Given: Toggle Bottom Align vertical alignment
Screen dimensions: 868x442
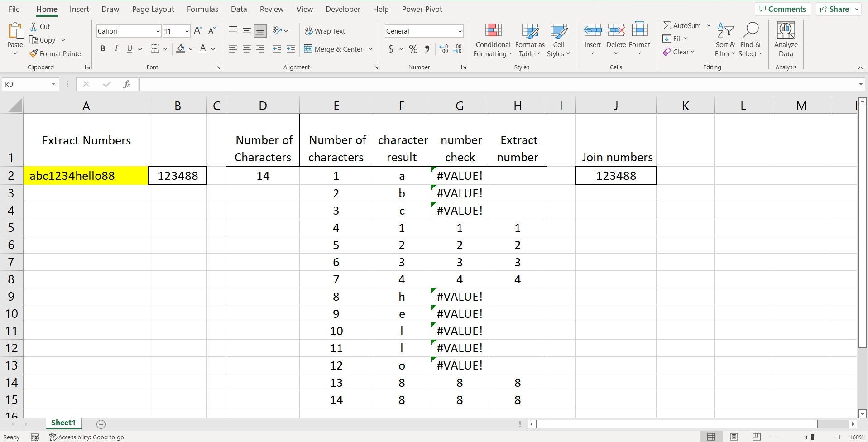Looking at the screenshot, I should coord(260,31).
